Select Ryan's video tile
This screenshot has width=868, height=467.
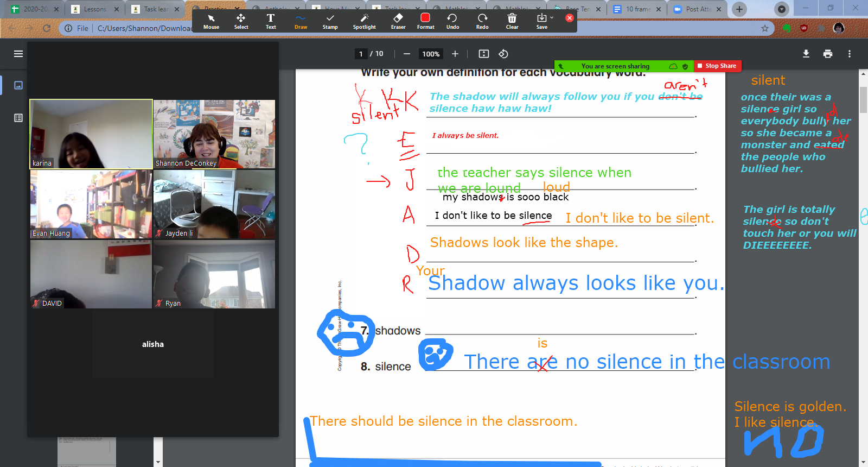point(214,274)
